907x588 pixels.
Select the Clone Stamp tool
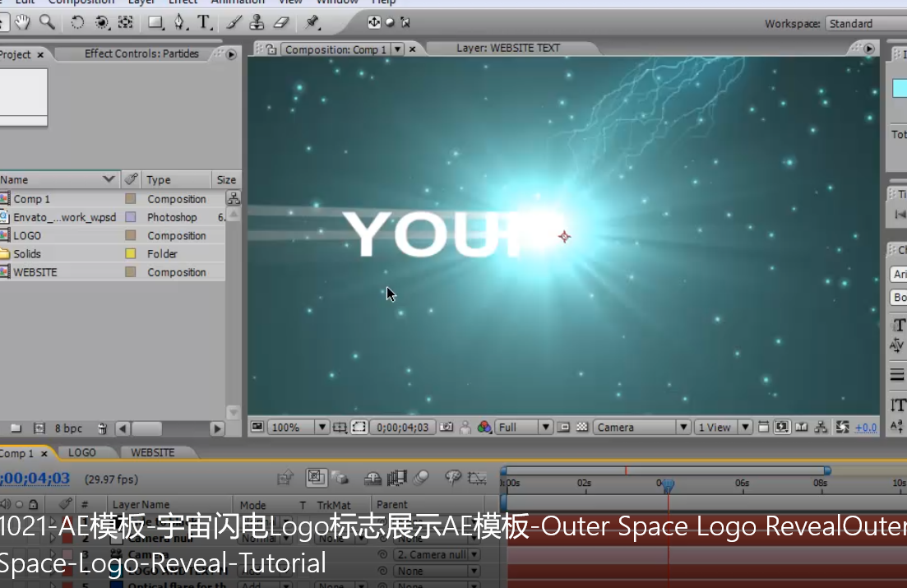[x=257, y=22]
